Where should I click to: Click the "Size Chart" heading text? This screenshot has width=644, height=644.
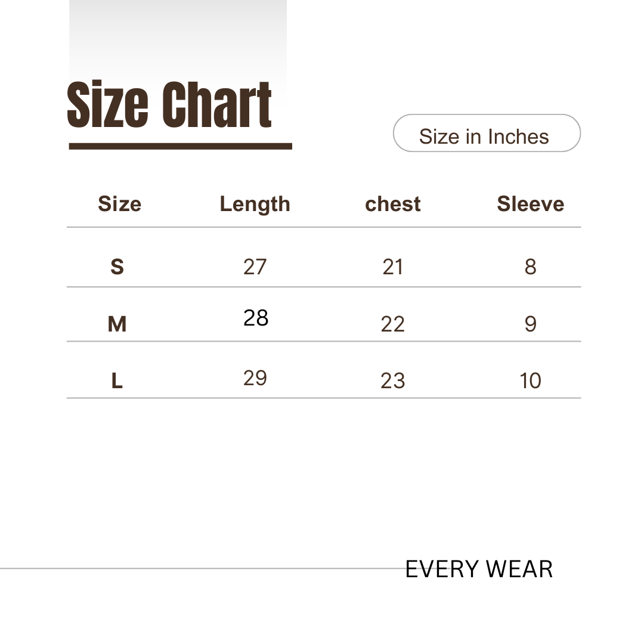coord(170,106)
